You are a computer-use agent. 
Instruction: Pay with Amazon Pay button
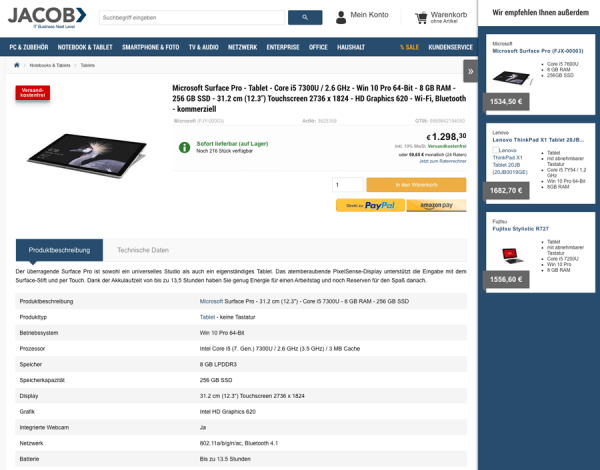tap(436, 206)
